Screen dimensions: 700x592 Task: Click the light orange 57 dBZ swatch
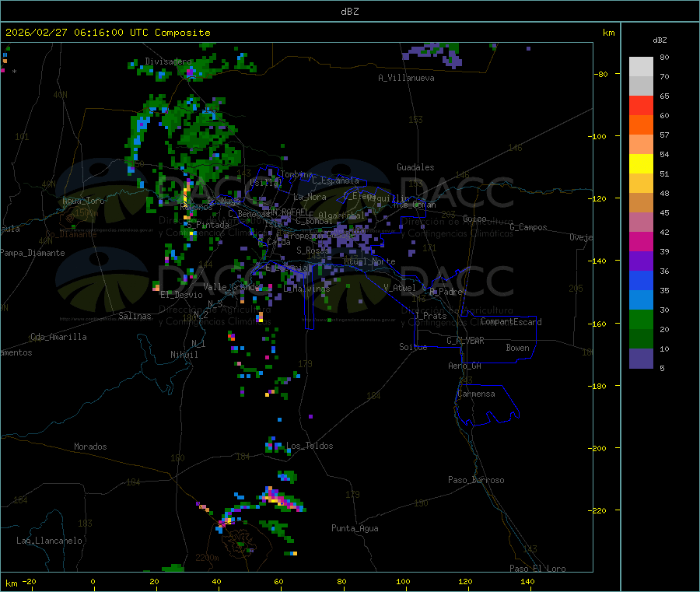click(641, 144)
